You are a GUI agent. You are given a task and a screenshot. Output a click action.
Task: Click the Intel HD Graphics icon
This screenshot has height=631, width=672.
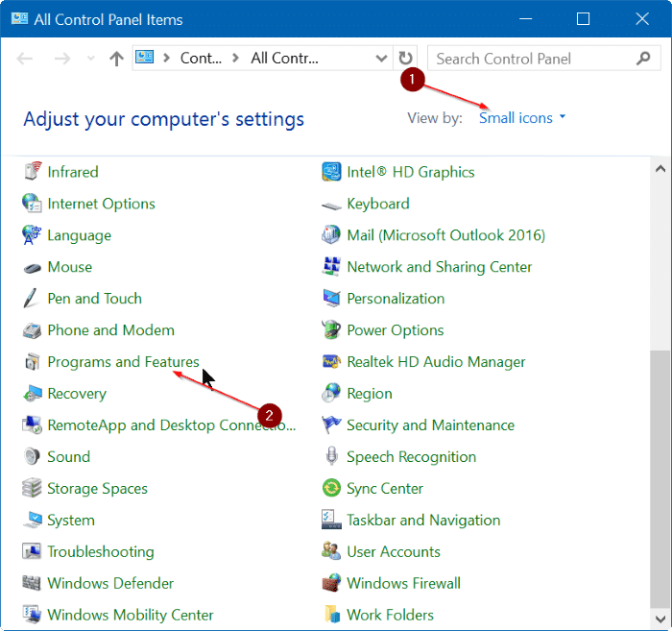coord(332,172)
